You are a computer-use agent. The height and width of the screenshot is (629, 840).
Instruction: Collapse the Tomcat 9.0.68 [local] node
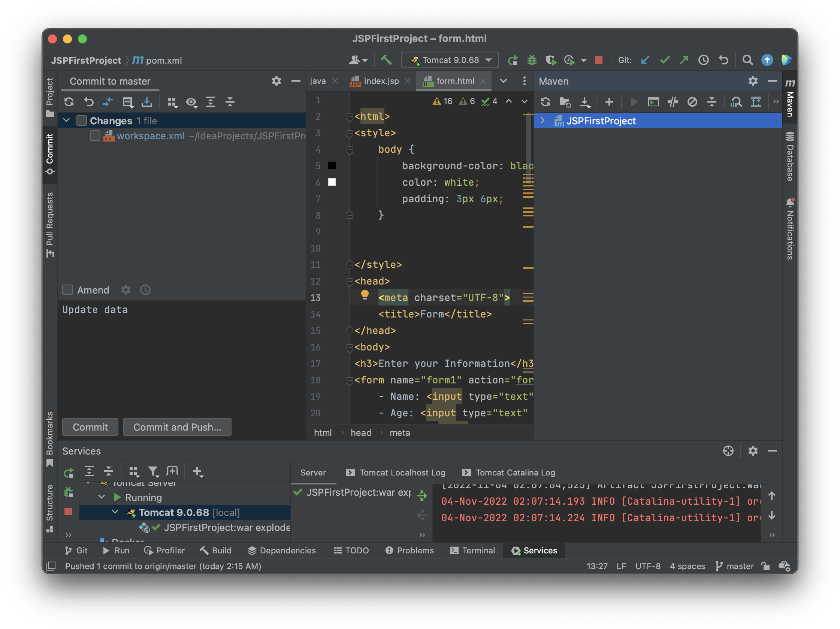click(x=115, y=512)
